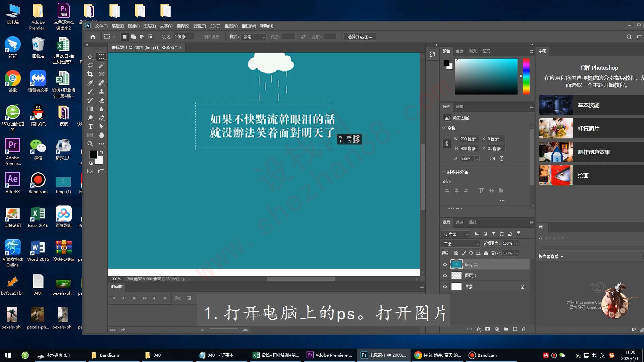
Task: Select the Pen tool
Action: click(x=101, y=118)
